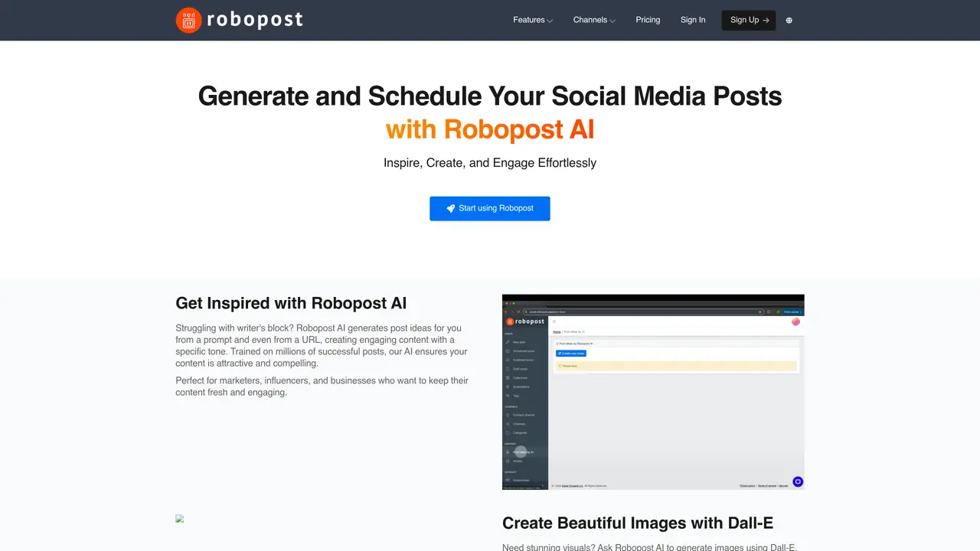Click 'Create Beautiful Images with Dall-E' heading
The image size is (980, 551).
[638, 523]
